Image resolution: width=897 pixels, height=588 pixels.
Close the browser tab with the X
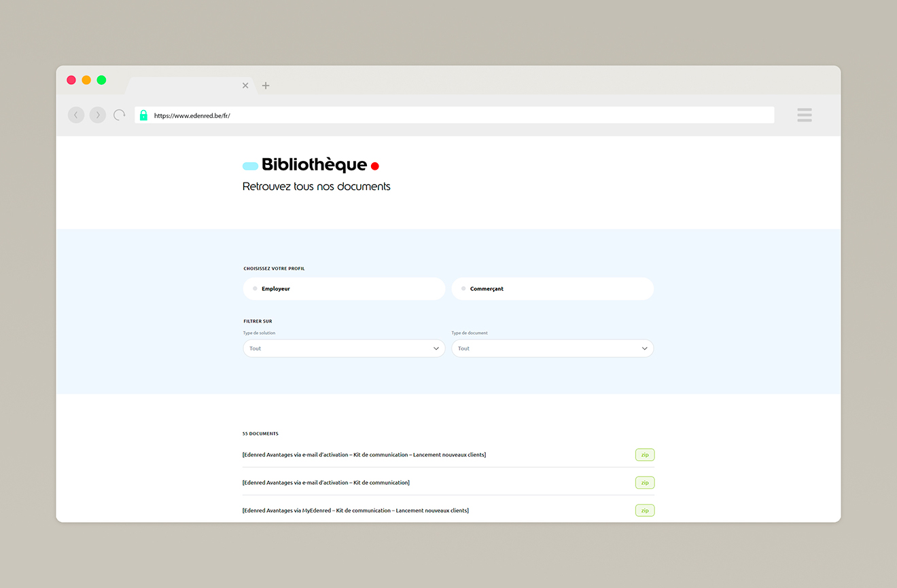pos(245,86)
